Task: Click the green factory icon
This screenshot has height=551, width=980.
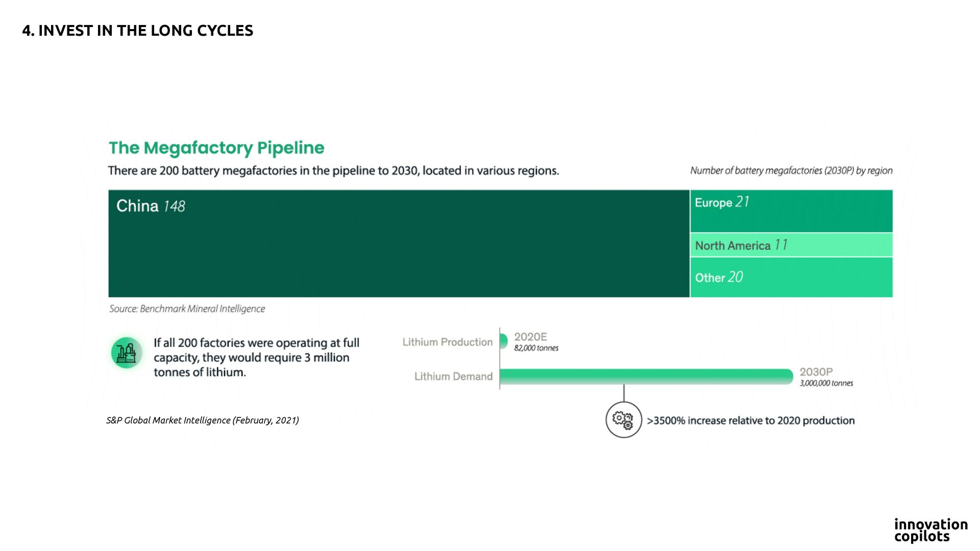Action: [126, 353]
